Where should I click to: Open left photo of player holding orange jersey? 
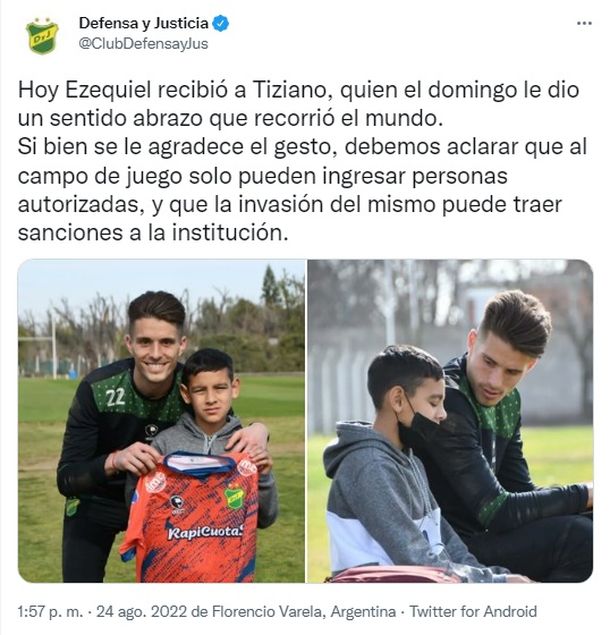[x=161, y=421]
